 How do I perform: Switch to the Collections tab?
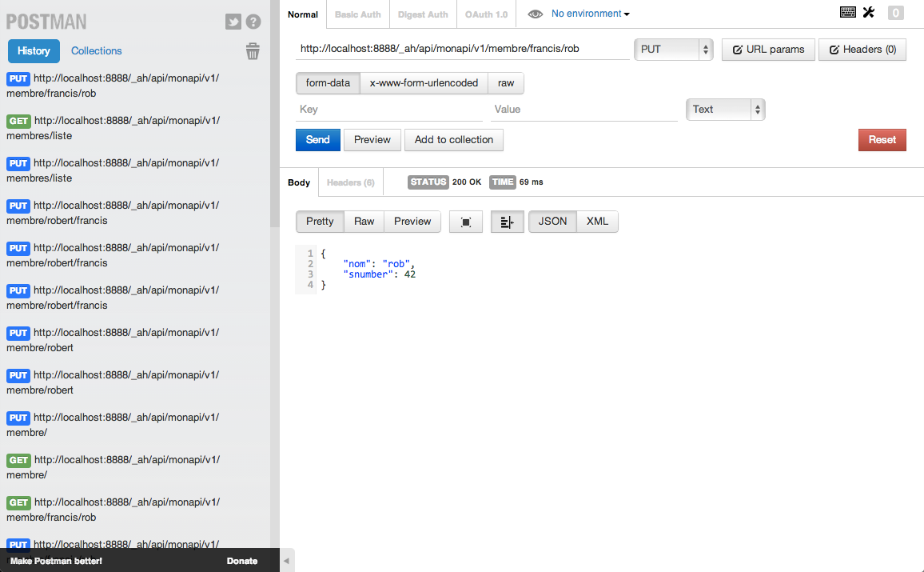coord(96,50)
